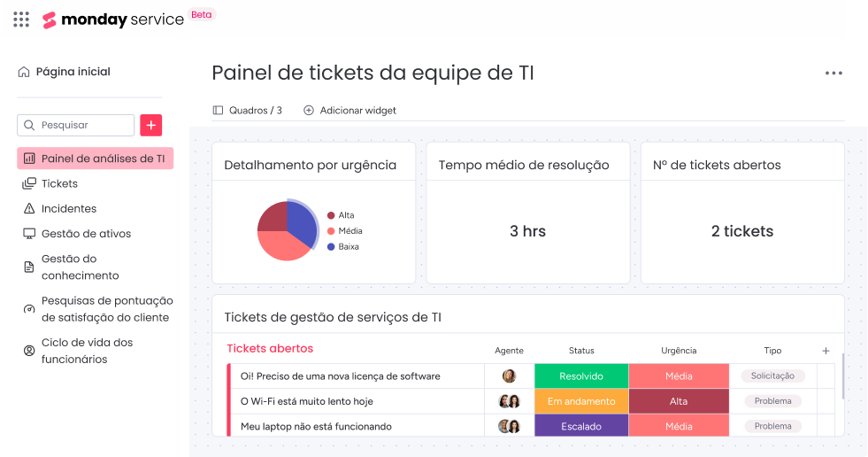Go to Ciclo de vida dos funcionários
The width and height of the screenshot is (868, 457).
click(87, 351)
